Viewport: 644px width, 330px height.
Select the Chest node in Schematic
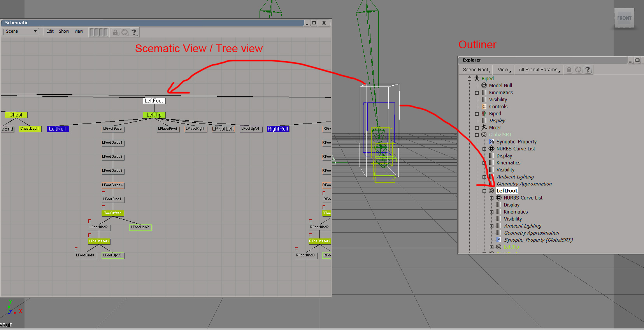coord(16,115)
